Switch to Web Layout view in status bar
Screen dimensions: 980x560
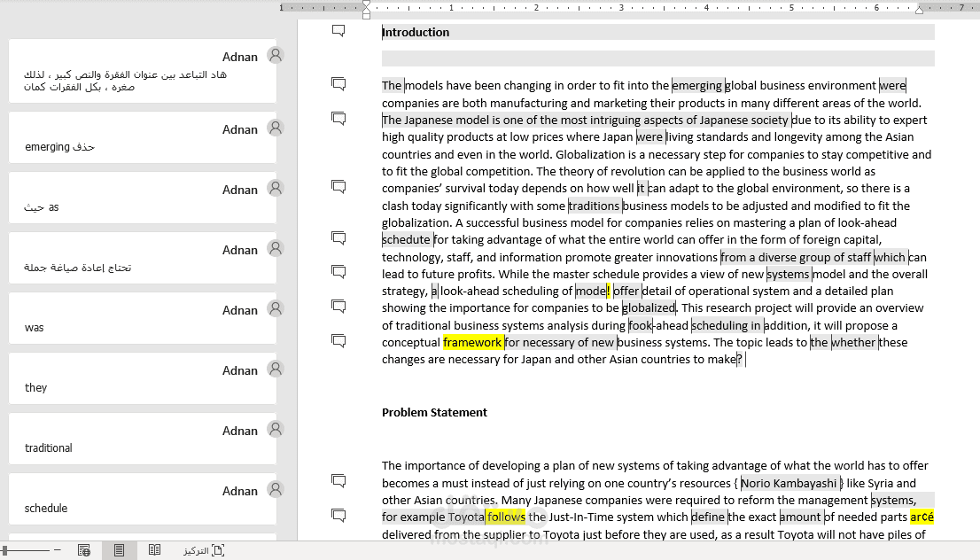pyautogui.click(x=84, y=549)
